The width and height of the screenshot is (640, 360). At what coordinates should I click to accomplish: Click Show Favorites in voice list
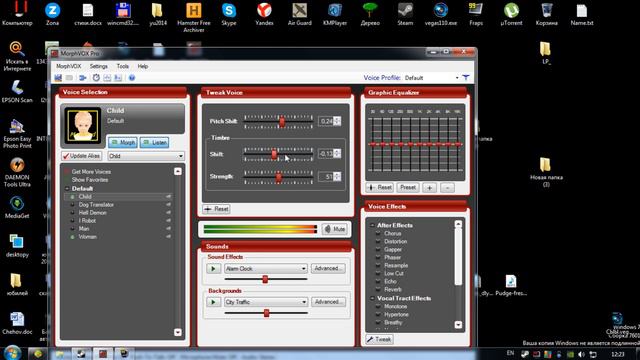(90, 180)
